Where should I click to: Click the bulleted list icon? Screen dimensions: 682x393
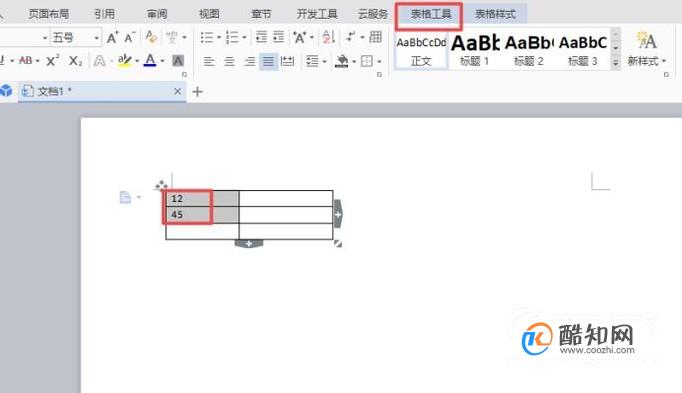(x=207, y=37)
